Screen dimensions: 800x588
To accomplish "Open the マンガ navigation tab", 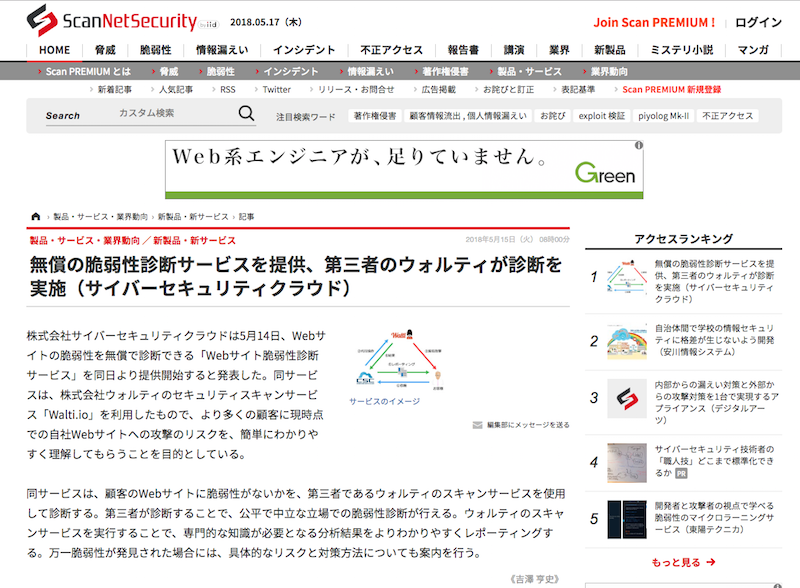I will click(x=753, y=50).
